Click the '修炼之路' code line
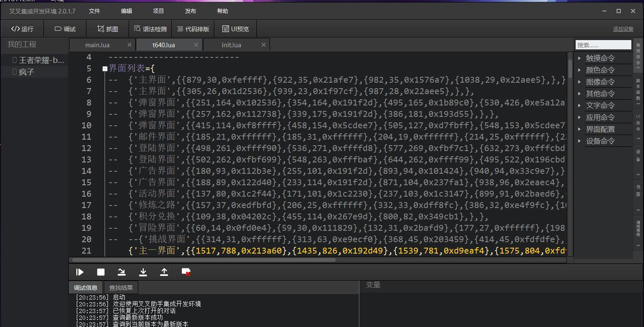This screenshot has height=327, width=644. (337, 205)
